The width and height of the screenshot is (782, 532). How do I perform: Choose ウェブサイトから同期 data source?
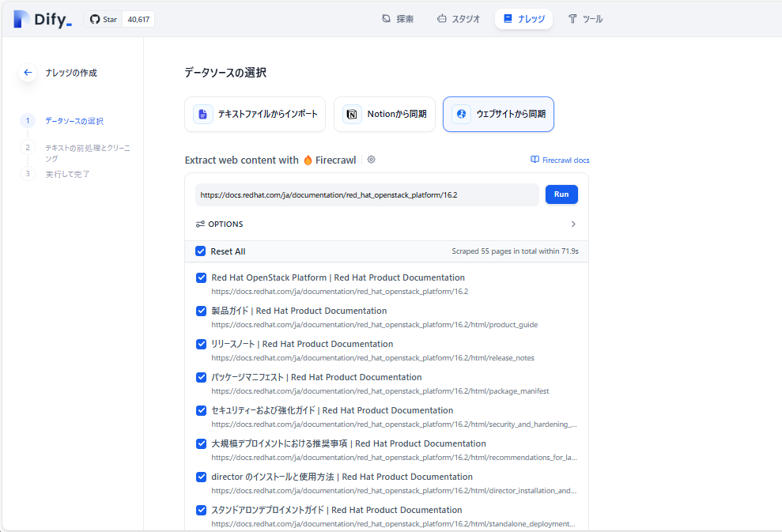pyautogui.click(x=498, y=114)
